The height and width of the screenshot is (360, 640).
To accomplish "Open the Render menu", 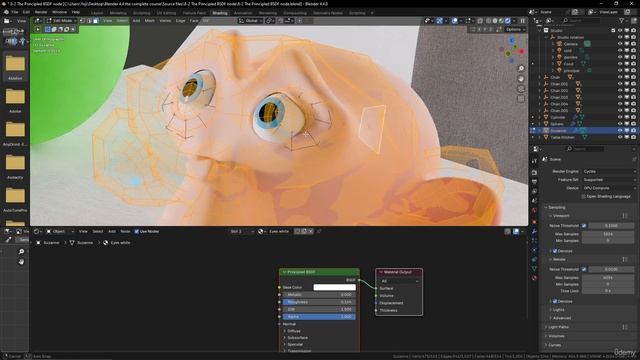I will tap(41, 12).
